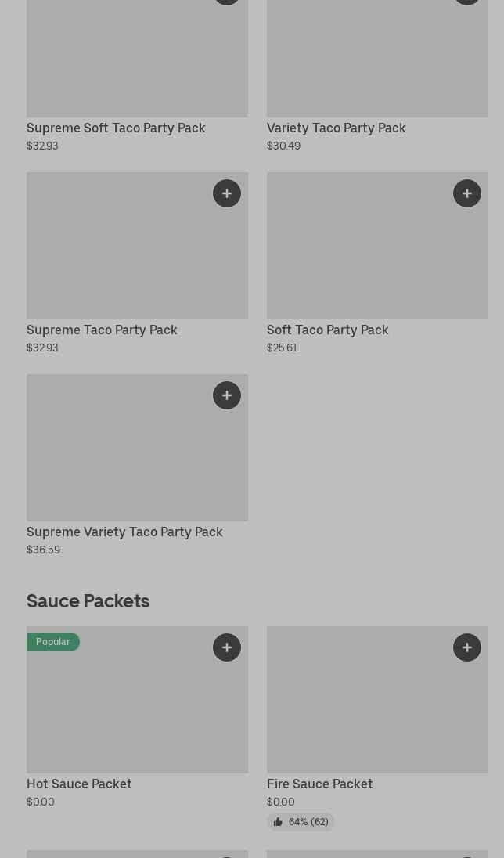504x858 pixels.
Task: Open Variety Taco Party Pack title
Action: pos(336,128)
